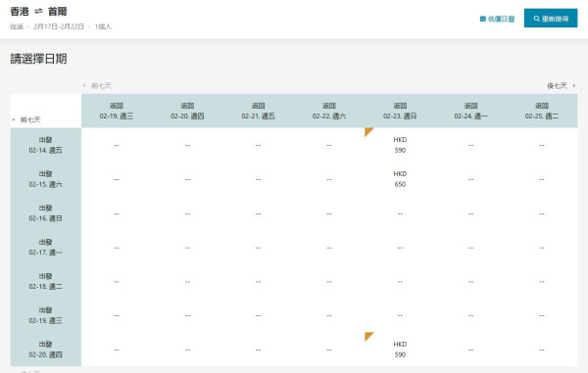Click the passenger count 1成人
Image resolution: width=588 pixels, height=373 pixels.
click(103, 26)
